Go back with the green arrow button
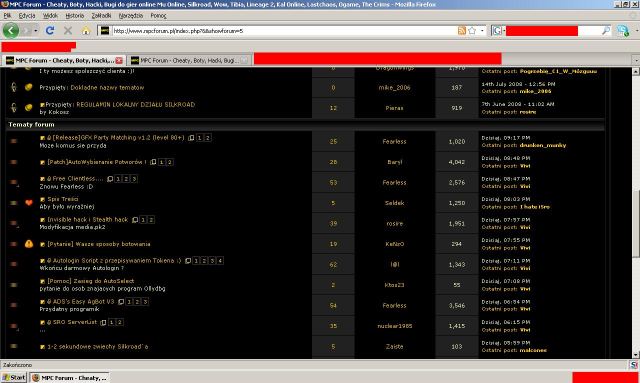 coord(11,31)
